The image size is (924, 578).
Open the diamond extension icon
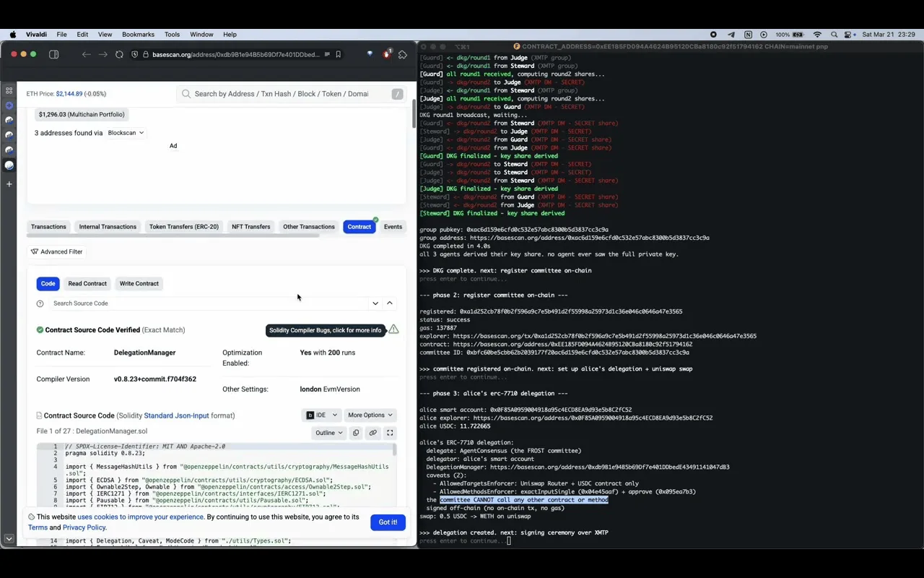click(x=370, y=54)
